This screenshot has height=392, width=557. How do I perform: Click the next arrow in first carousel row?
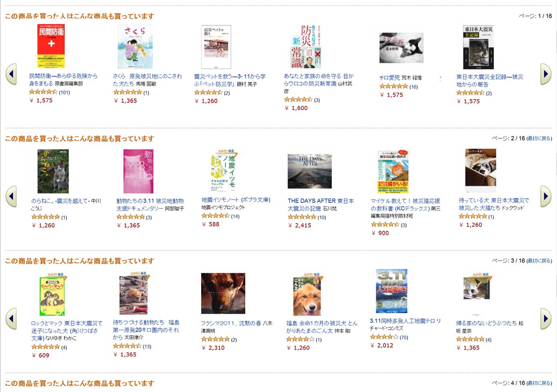click(x=546, y=74)
